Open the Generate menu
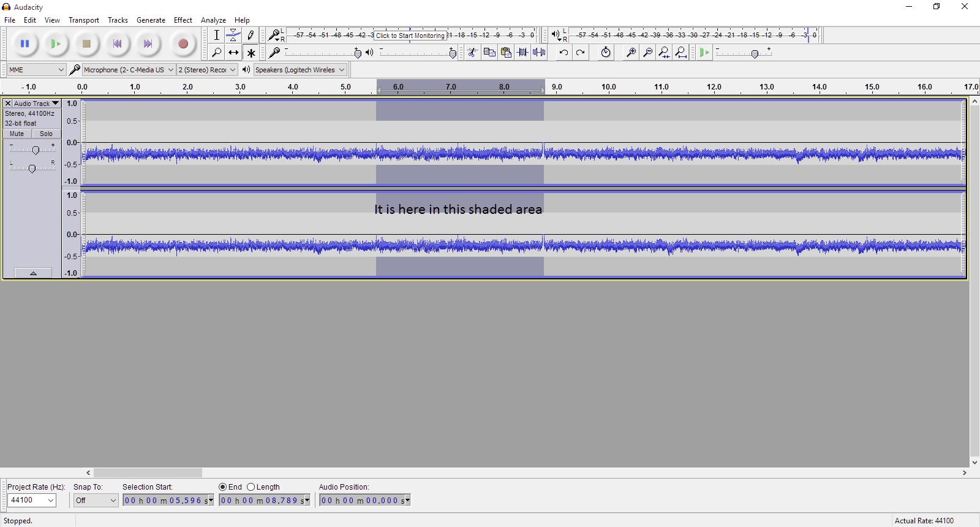The image size is (980, 527). (x=151, y=20)
